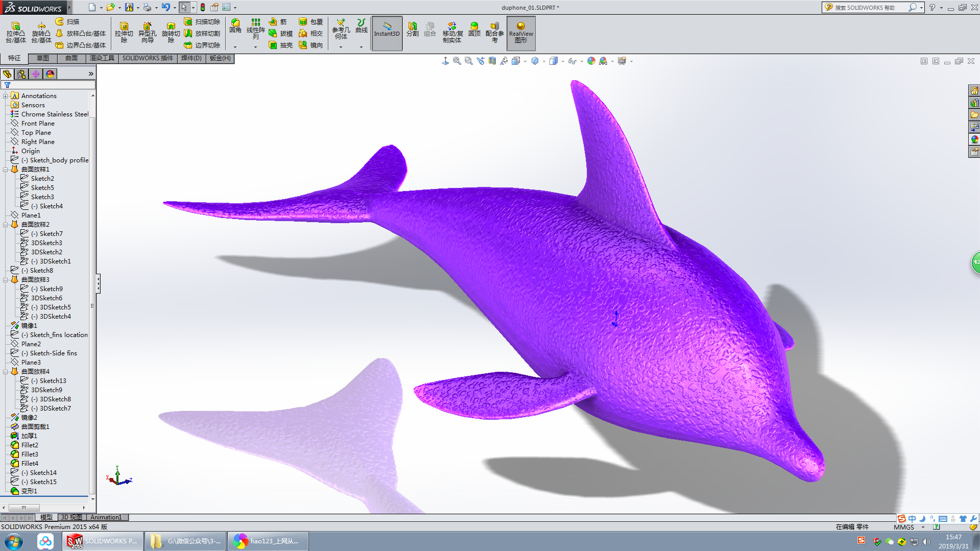This screenshot has width=980, height=551.
Task: Expand the Annotations folder in feature tree
Action: (6, 96)
